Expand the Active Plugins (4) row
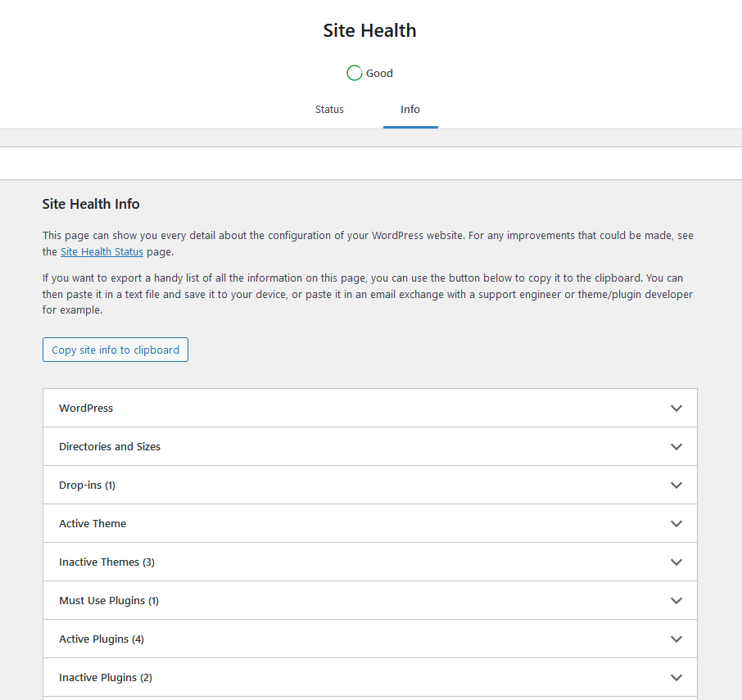Image resolution: width=742 pixels, height=700 pixels. [370, 639]
